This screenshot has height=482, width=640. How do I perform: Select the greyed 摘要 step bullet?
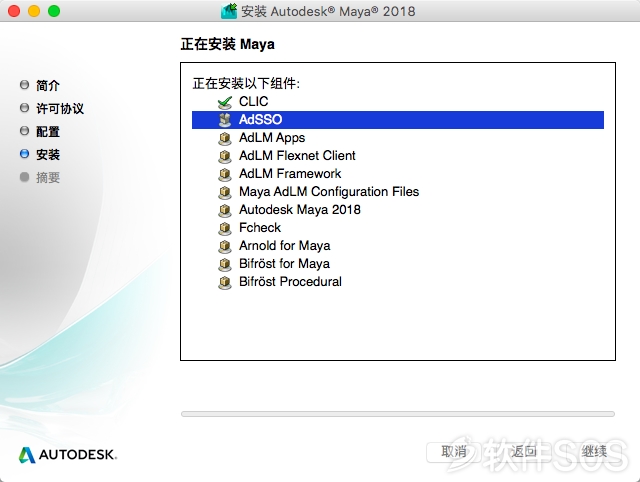click(24, 177)
